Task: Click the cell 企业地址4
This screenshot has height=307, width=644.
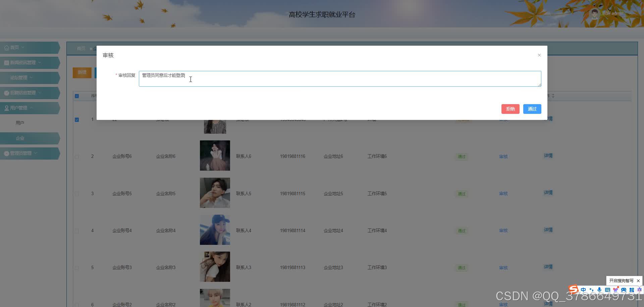Action: (333, 231)
